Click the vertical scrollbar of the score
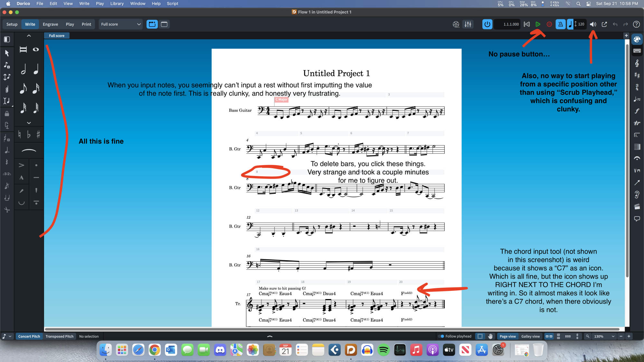Screen dimensions: 644x362 [627, 161]
